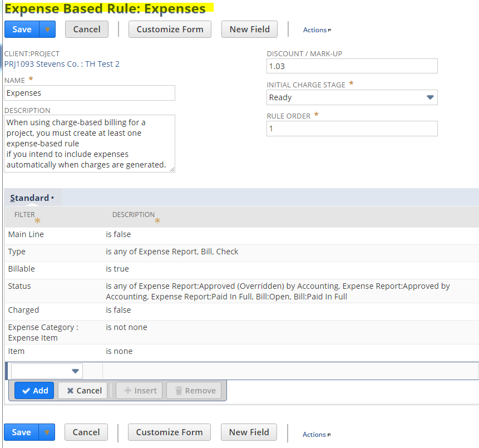Screen dimensions: 479x448
Task: Click Add button with checkmark icon
Action: [x=34, y=391]
